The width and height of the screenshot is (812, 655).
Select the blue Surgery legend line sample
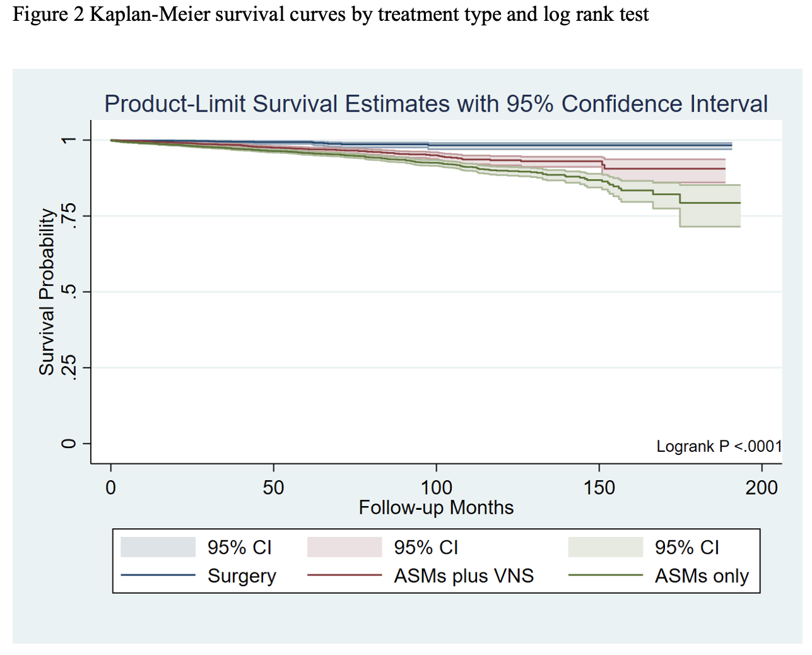coord(158,575)
